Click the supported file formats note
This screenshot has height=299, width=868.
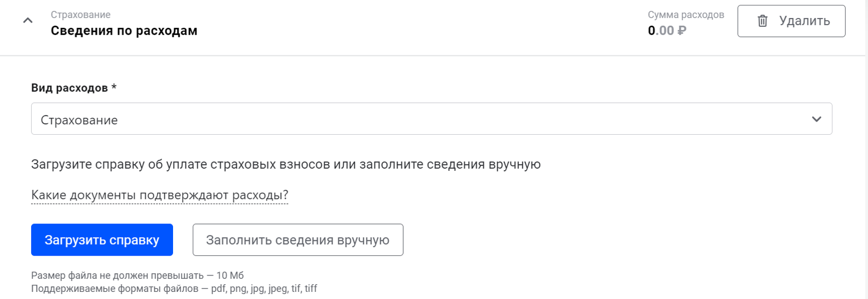174,289
